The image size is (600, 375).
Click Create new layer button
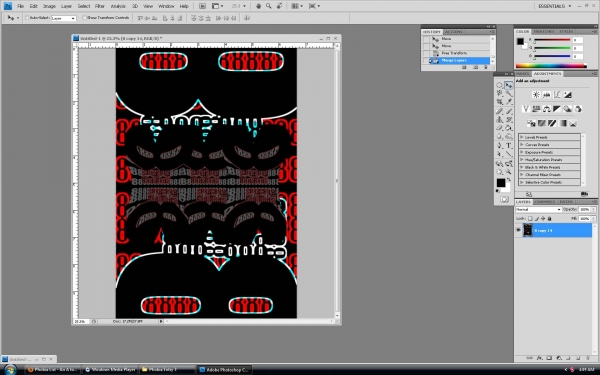point(578,358)
